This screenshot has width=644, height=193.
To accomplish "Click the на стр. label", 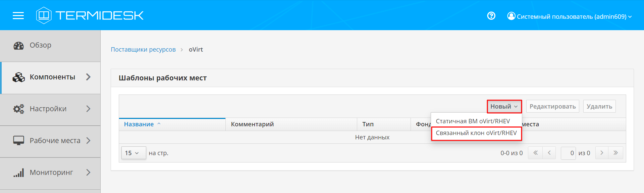I will coord(158,153).
